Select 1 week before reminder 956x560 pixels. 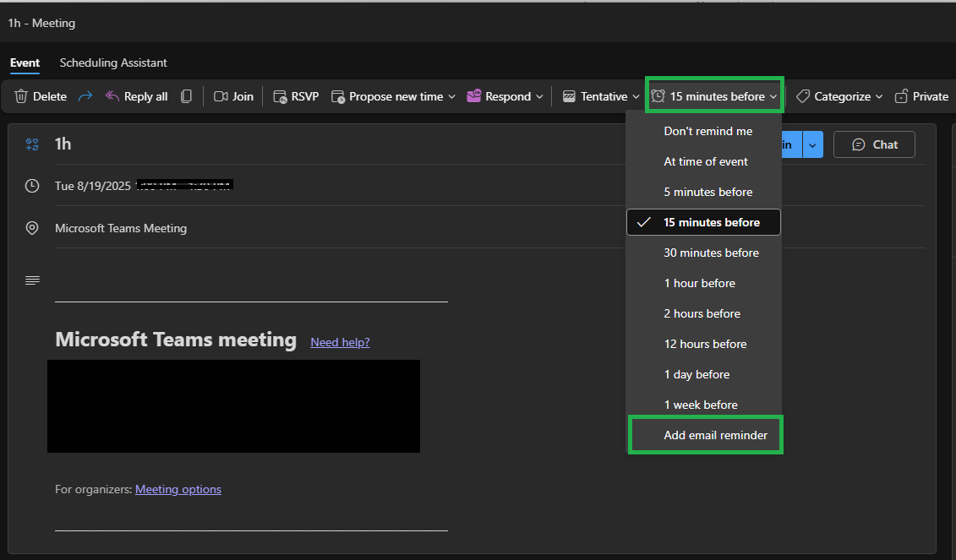click(703, 405)
